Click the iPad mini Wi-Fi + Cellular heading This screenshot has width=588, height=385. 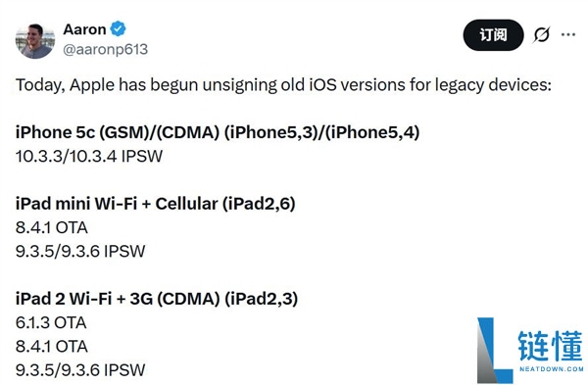pos(155,204)
